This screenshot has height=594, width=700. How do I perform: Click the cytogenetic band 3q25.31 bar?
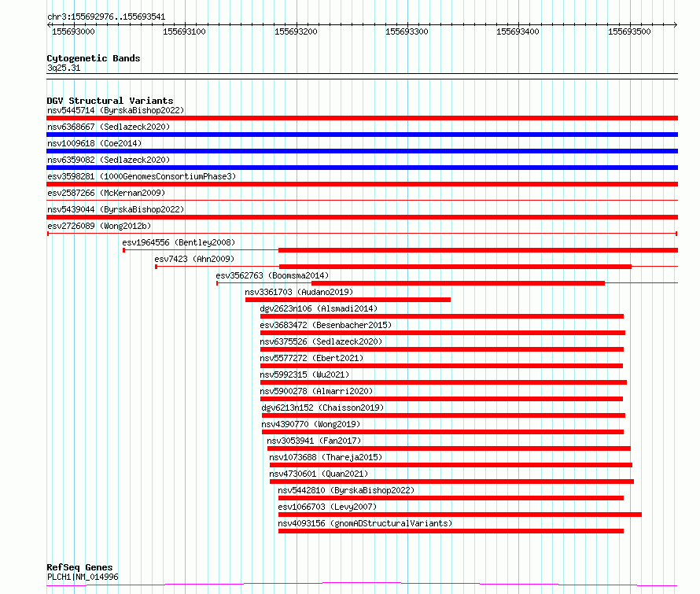[362, 76]
